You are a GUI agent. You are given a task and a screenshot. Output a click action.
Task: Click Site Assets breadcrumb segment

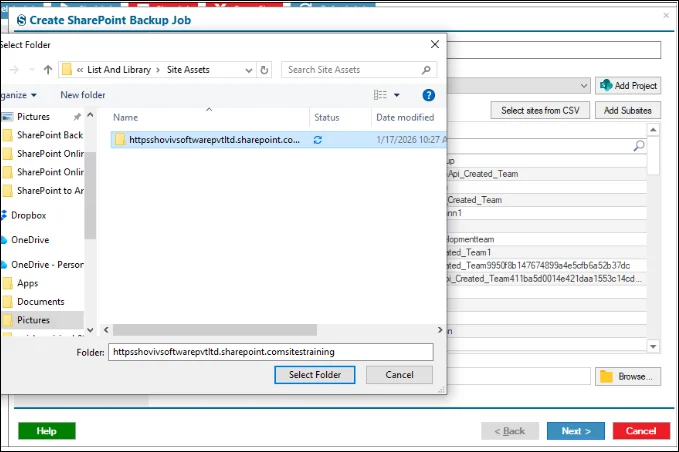188,70
